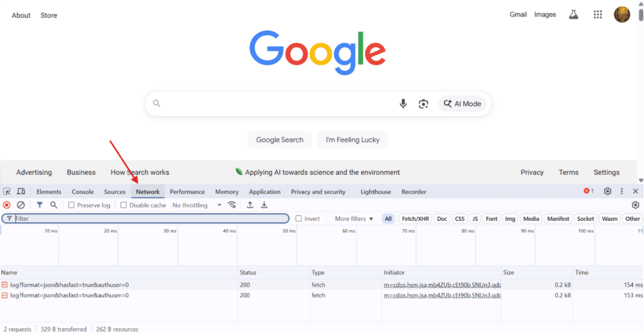Viewport: 644px width, 333px height.
Task: Close the DevTools panel
Action: point(635,191)
